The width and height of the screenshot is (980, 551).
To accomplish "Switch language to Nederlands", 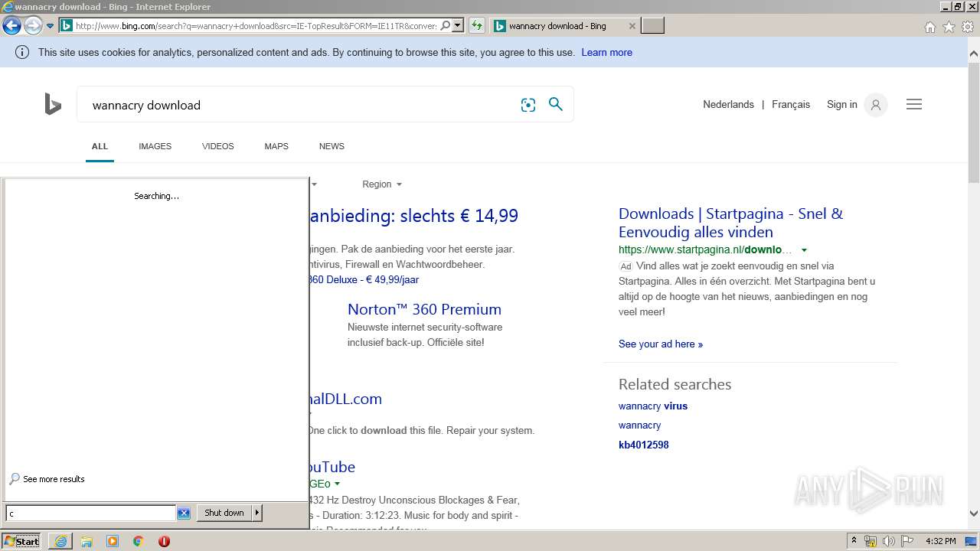I will [728, 105].
